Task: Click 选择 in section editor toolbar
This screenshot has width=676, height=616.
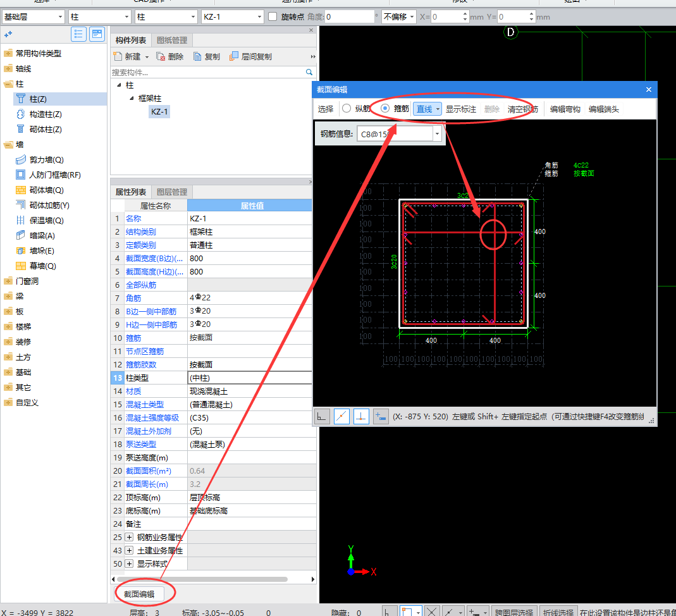Action: pos(326,109)
